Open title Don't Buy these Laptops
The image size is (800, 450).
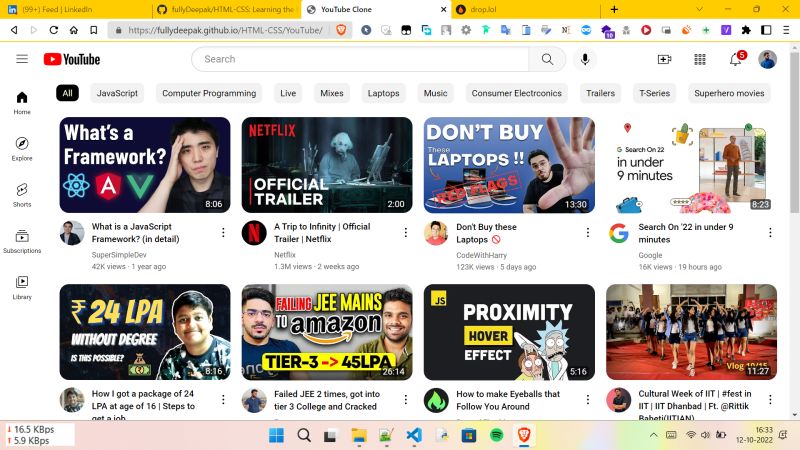486,233
